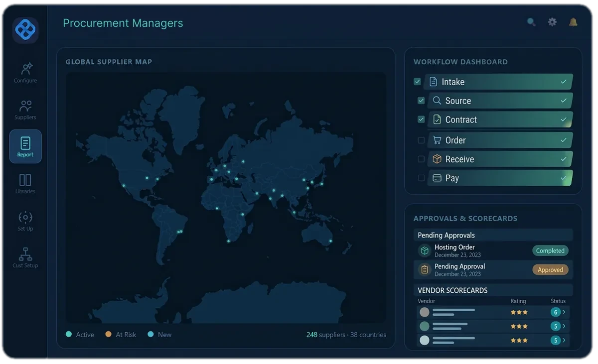Image resolution: width=598 pixels, height=364 pixels.
Task: Open the Configure sidebar item
Action: click(25, 72)
